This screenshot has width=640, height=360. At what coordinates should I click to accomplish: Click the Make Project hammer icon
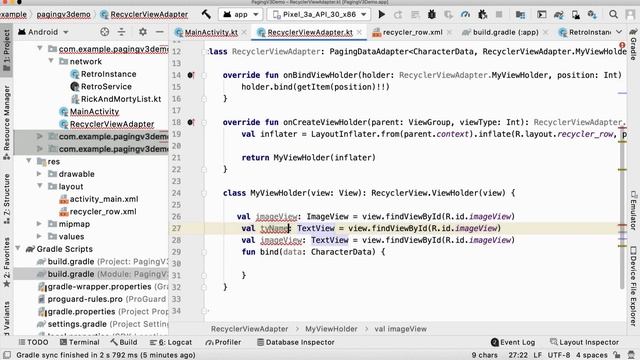206,14
